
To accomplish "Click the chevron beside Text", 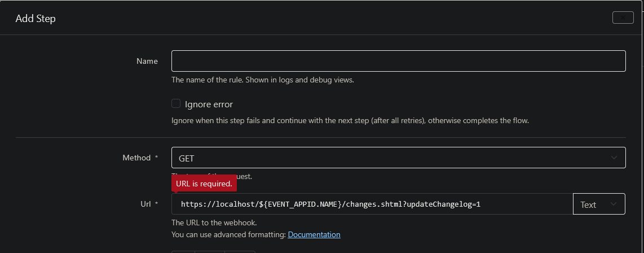I will click(614, 204).
